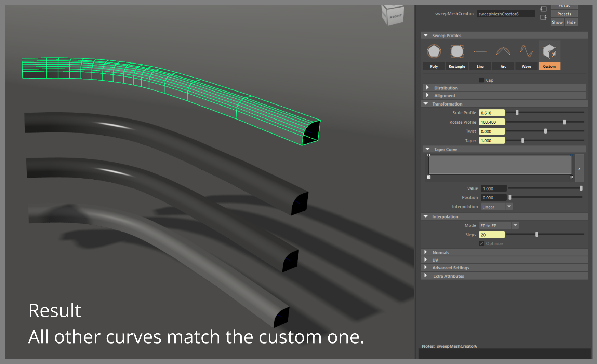Image resolution: width=597 pixels, height=364 pixels.
Task: Select the Poly sweep profile icon
Action: [434, 52]
